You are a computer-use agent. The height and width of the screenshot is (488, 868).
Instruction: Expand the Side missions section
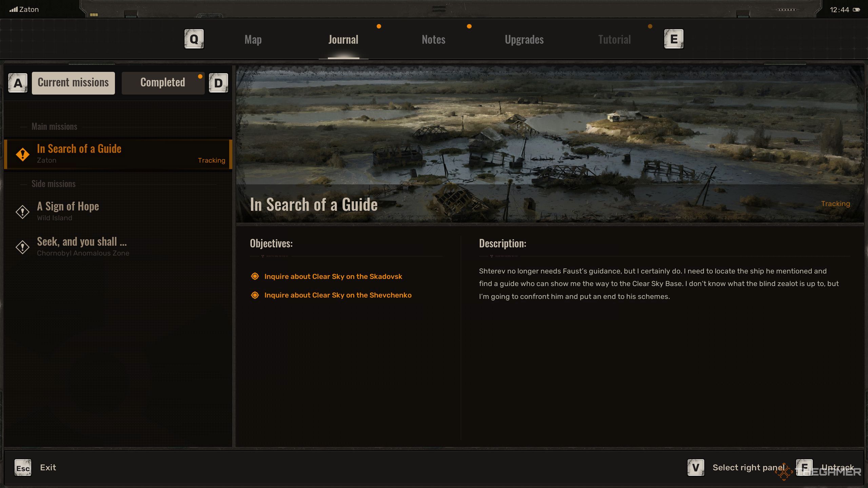point(53,183)
